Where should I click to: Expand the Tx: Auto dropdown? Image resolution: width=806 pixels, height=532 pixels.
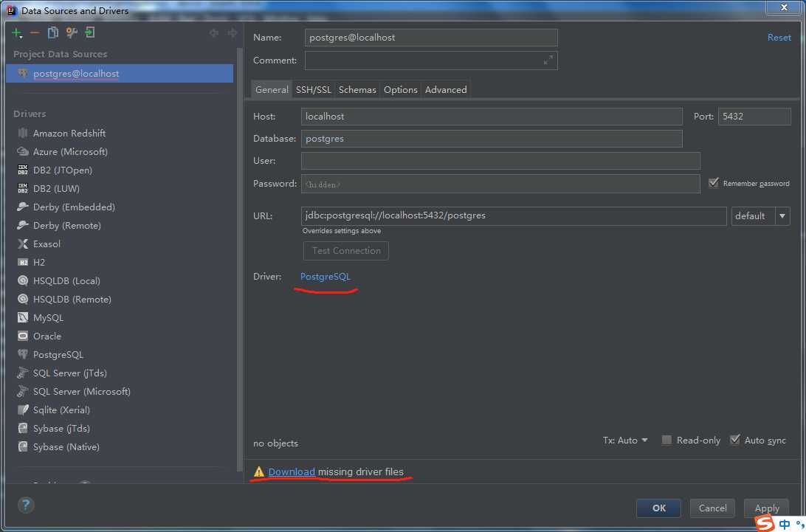click(x=625, y=441)
